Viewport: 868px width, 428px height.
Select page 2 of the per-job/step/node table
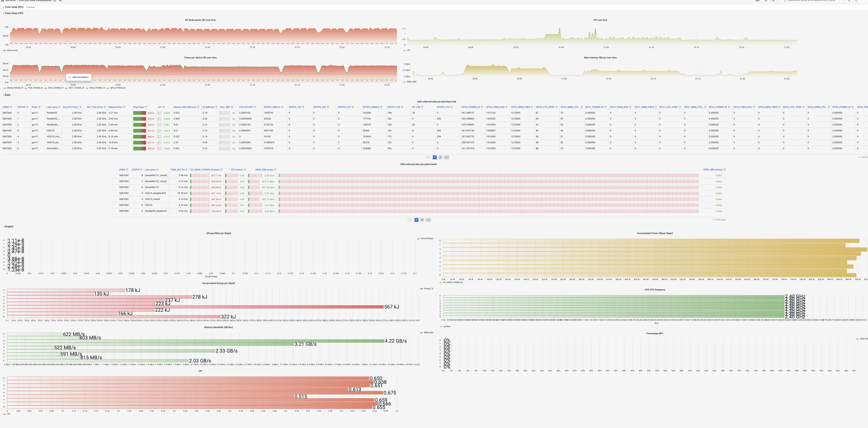pos(440,158)
